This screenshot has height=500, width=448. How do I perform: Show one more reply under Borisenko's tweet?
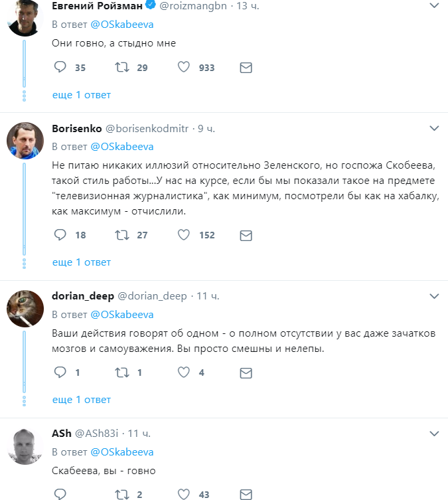coord(82,262)
